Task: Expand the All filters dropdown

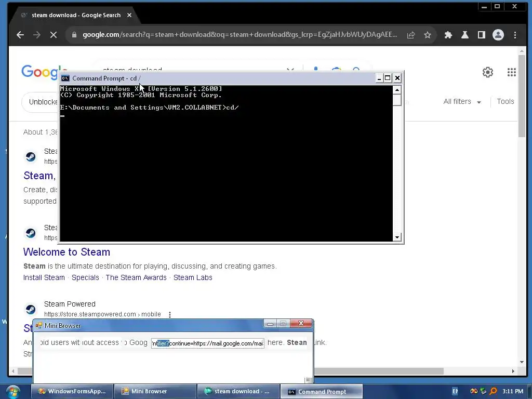Action: (462, 101)
